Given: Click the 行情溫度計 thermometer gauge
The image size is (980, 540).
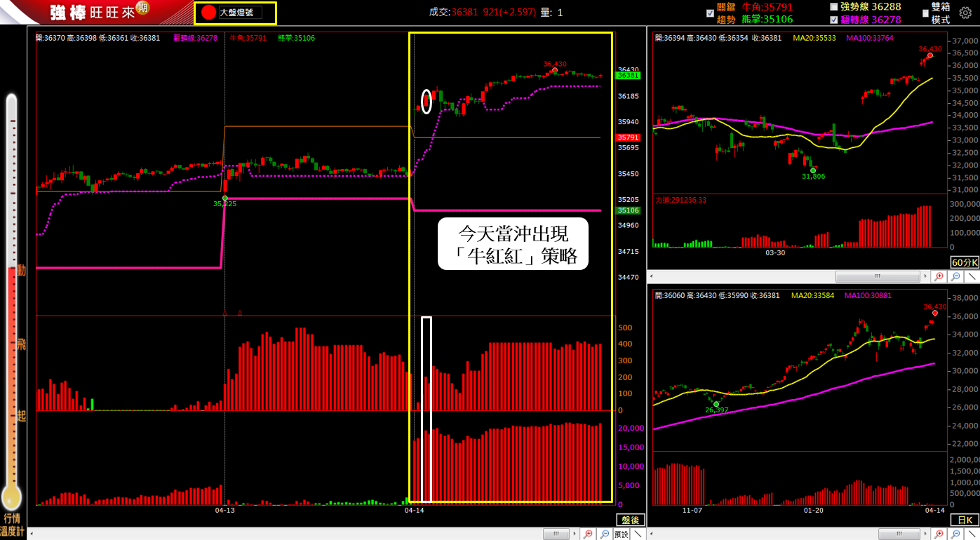Looking at the screenshot, I should 12,302.
